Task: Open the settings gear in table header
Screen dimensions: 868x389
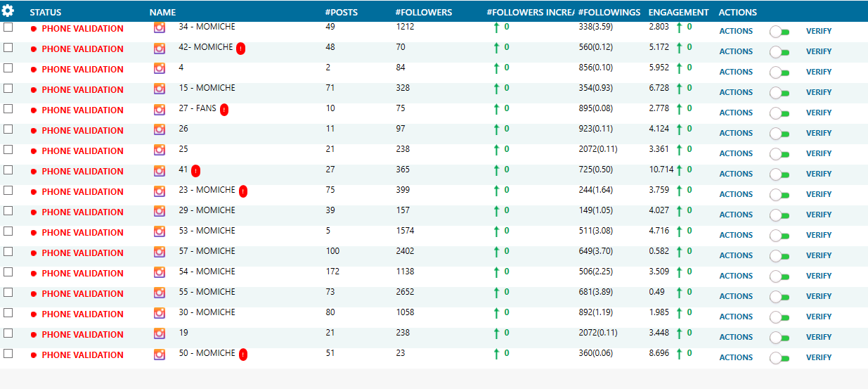Action: (8, 11)
